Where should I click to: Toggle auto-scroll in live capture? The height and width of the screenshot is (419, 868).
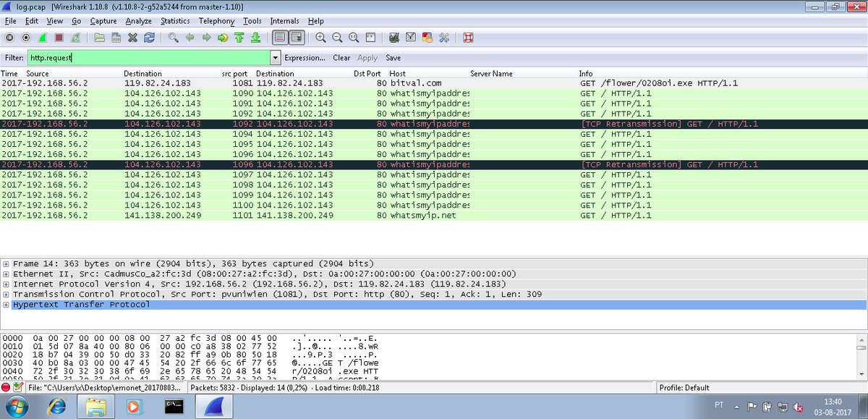coord(297,37)
